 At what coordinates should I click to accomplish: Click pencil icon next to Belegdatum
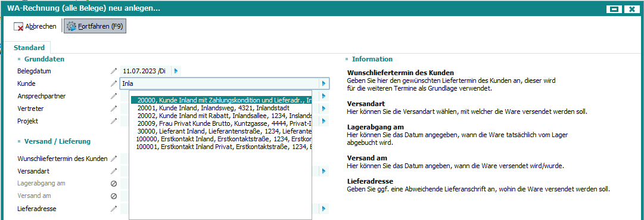click(114, 71)
